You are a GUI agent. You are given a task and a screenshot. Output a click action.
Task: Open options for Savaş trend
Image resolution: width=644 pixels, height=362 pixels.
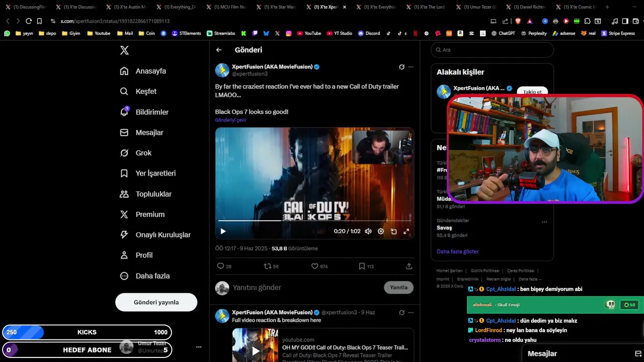coord(544,222)
